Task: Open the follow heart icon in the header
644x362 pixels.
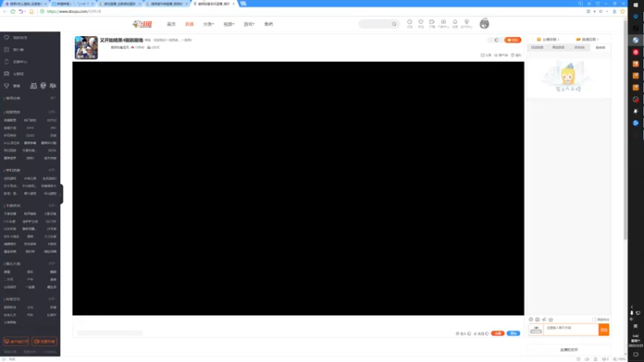Action: 420,23
